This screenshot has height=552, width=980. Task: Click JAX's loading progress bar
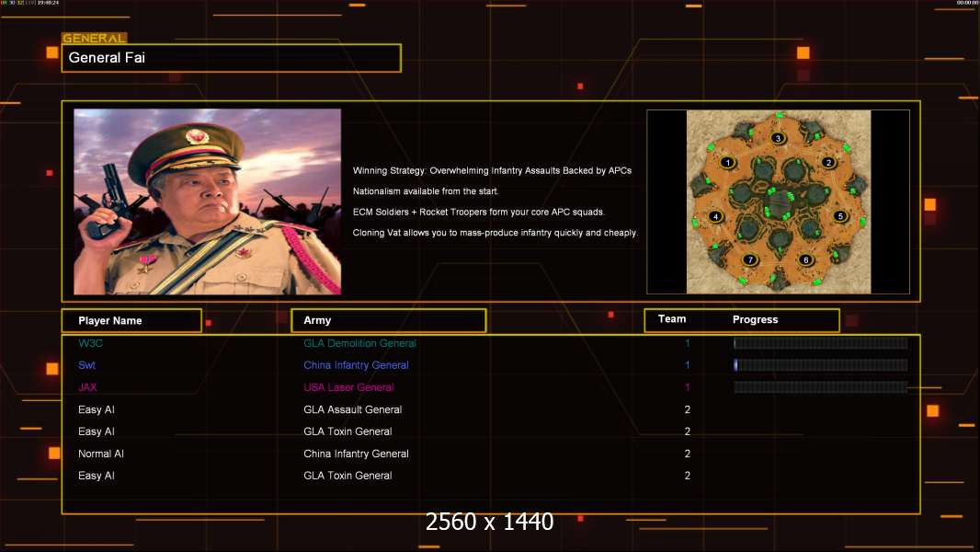[821, 387]
